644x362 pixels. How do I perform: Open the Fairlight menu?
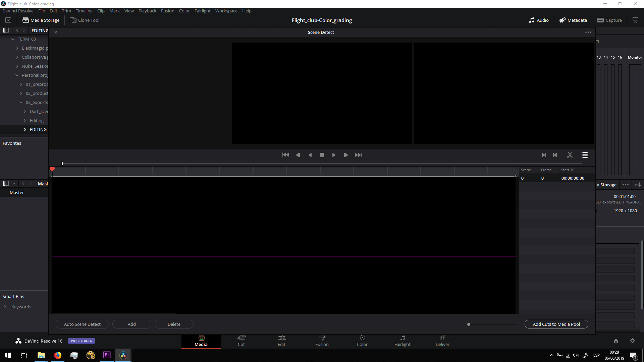coord(202,11)
